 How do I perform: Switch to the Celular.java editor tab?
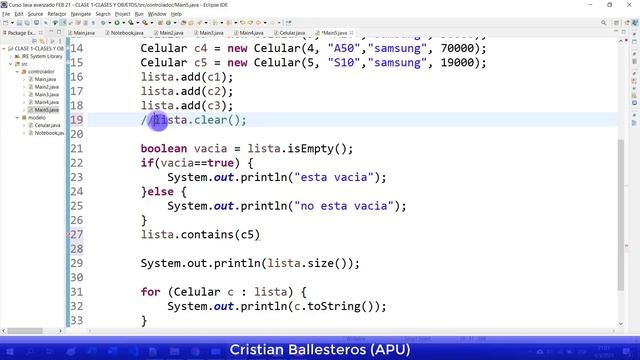289,33
